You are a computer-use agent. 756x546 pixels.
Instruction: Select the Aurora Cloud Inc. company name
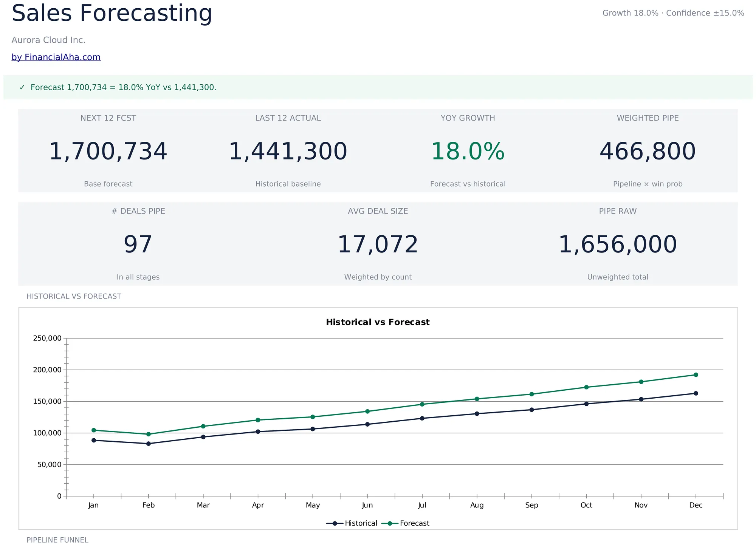pyautogui.click(x=48, y=40)
